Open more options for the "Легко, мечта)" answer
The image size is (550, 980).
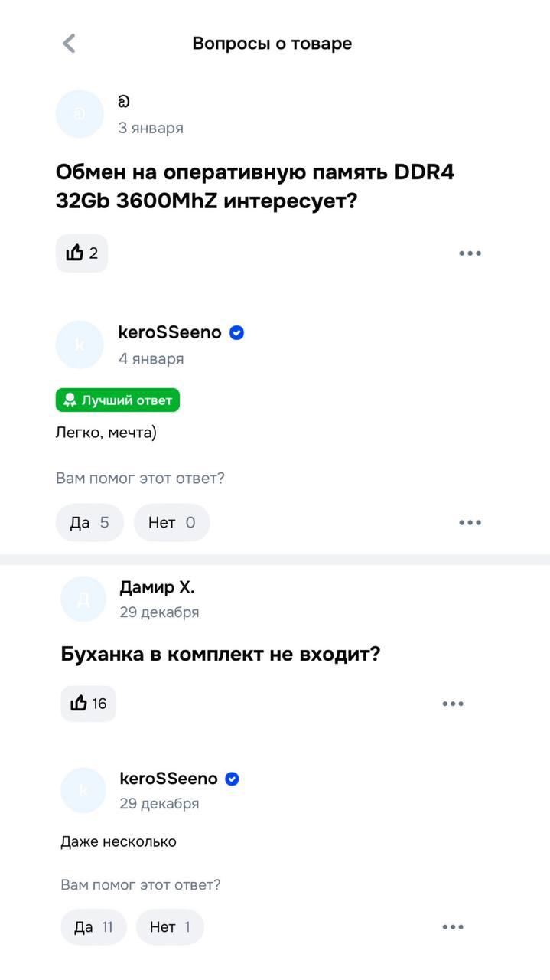470,523
